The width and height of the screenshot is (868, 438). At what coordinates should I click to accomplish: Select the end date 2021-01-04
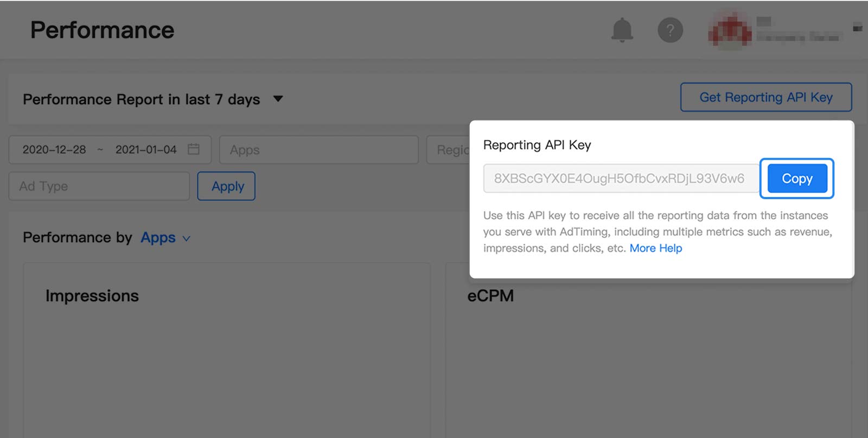click(146, 150)
